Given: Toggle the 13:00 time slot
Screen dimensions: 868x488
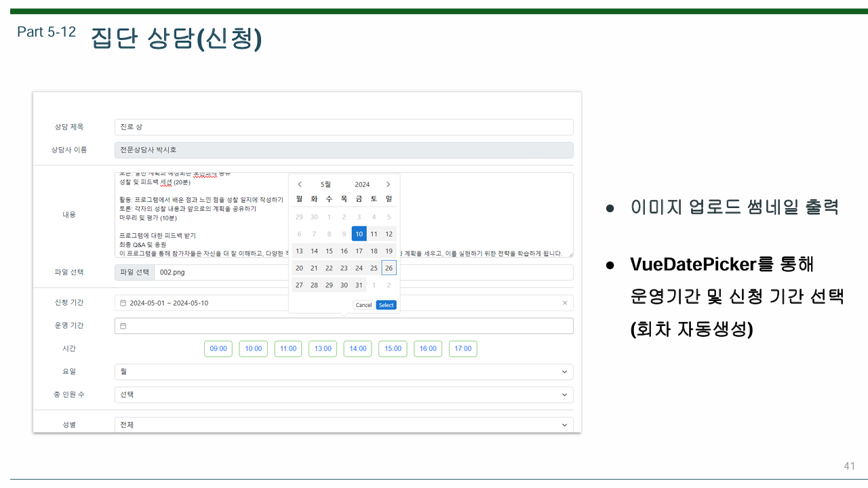Looking at the screenshot, I should pos(323,348).
